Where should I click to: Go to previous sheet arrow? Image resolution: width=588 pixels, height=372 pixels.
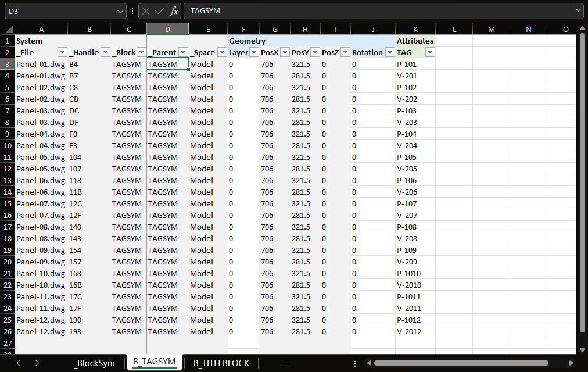tap(19, 363)
